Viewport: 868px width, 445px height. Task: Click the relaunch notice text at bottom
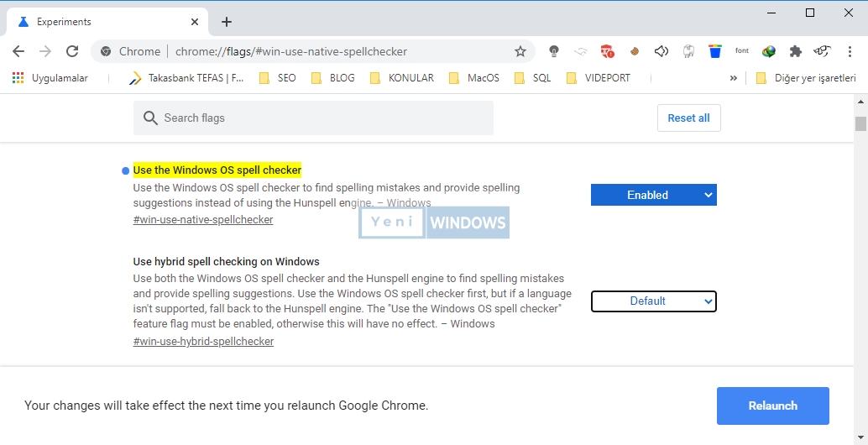click(x=227, y=406)
